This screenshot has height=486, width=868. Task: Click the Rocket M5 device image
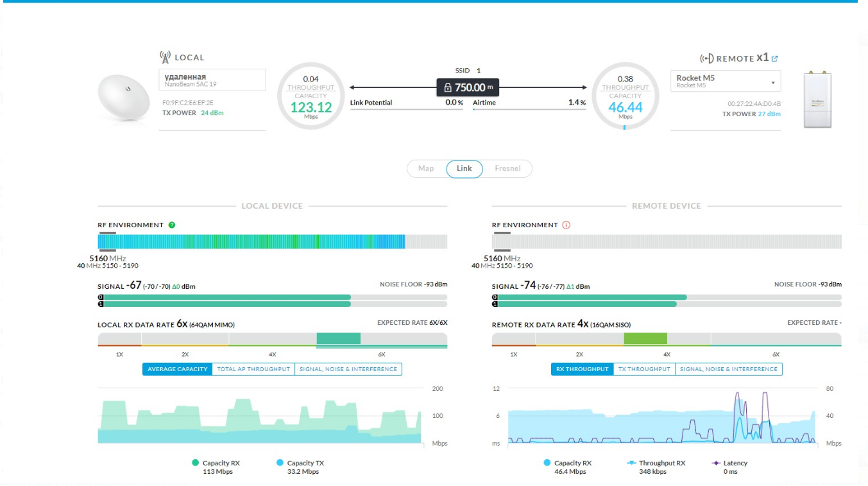817,100
